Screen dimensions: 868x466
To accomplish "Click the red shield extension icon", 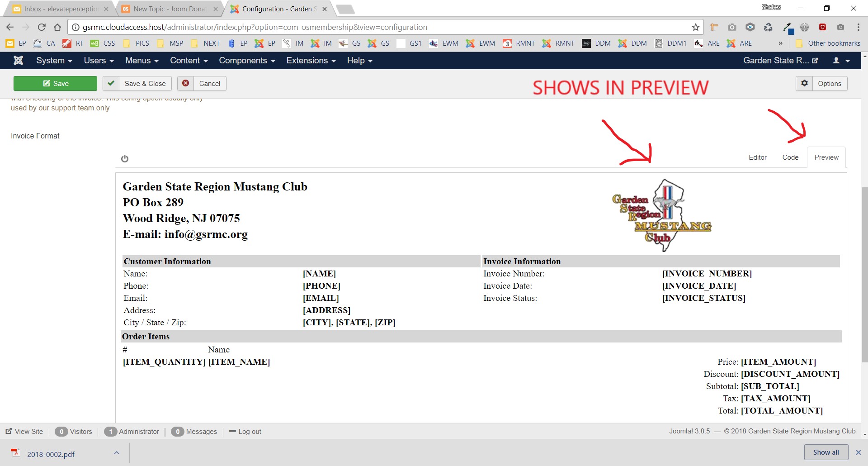I will [x=822, y=27].
